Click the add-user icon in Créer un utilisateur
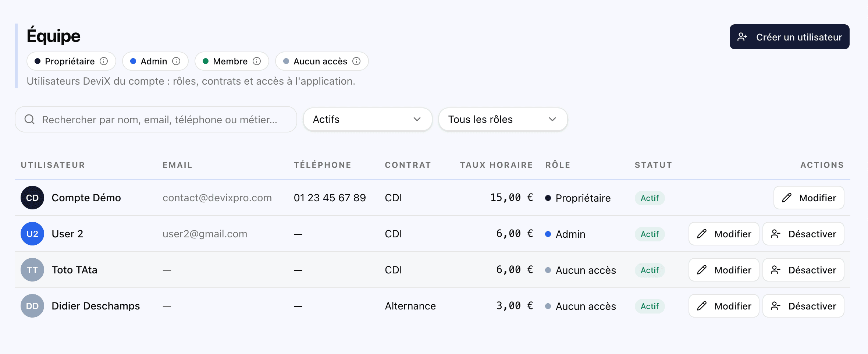868x354 pixels. tap(742, 37)
